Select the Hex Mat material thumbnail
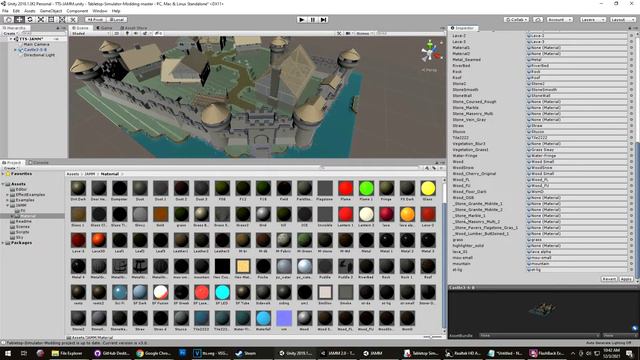Image resolution: width=640 pixels, height=360 pixels. click(x=243, y=267)
